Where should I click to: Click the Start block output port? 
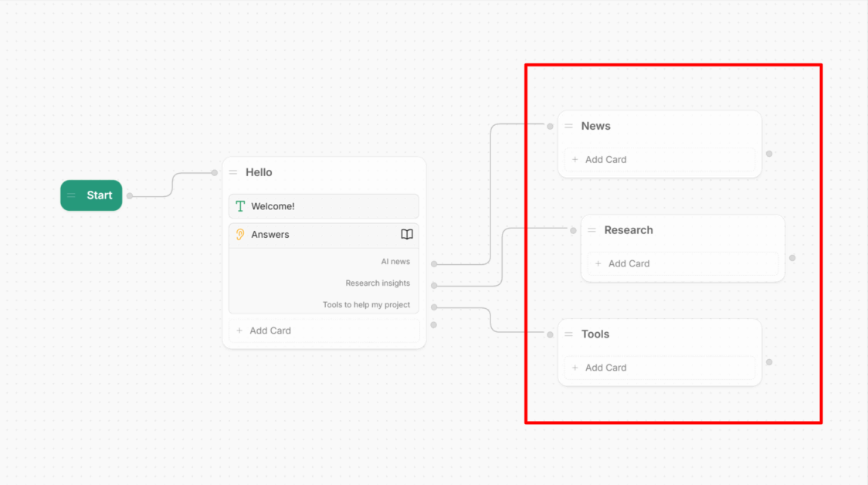click(x=130, y=196)
